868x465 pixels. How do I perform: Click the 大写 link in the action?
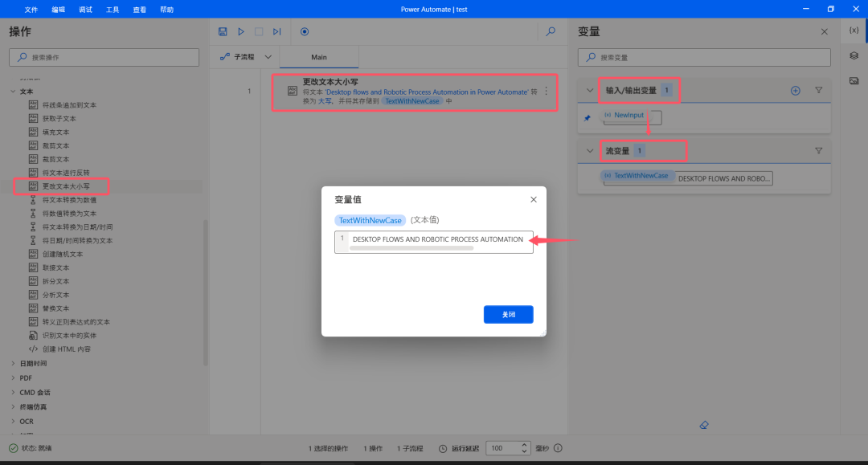325,101
